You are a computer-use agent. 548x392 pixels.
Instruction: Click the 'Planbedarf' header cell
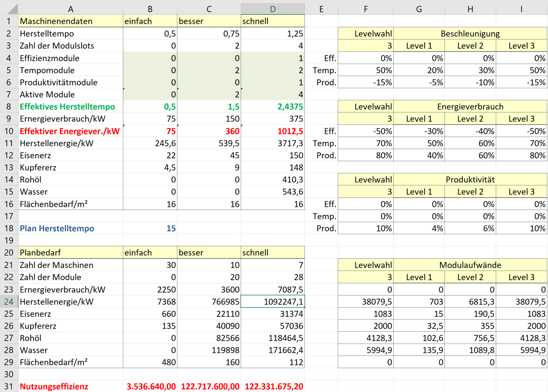coord(71,252)
